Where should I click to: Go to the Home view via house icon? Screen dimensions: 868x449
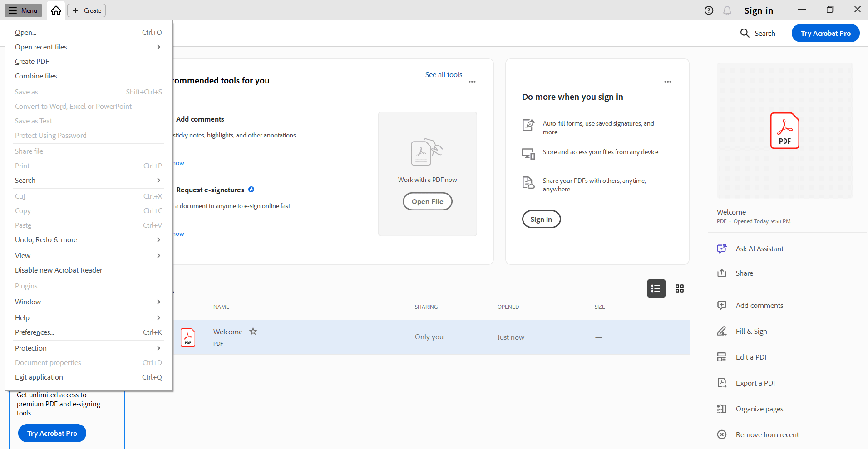coord(56,10)
